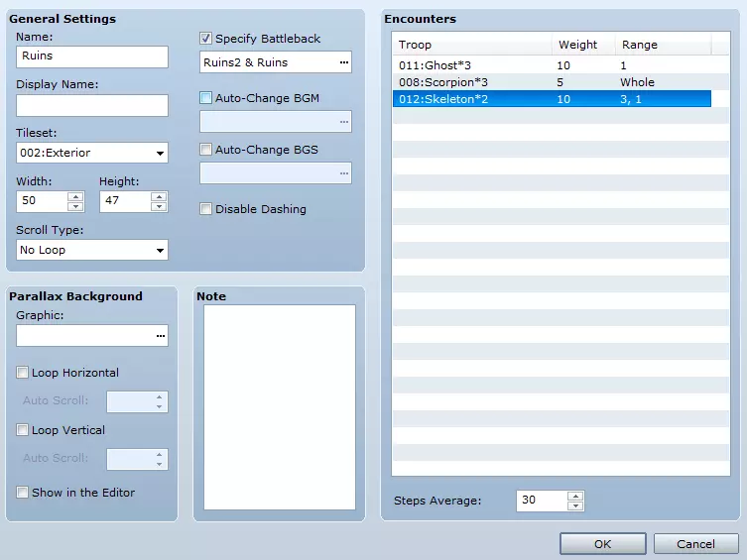Click the Weight column header

(x=583, y=45)
